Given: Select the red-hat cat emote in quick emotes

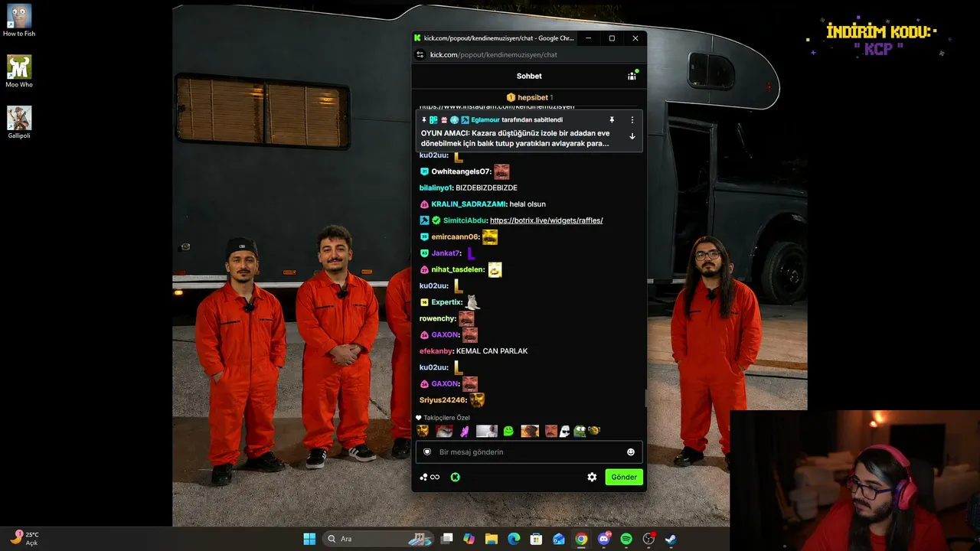Looking at the screenshot, I should tap(444, 431).
